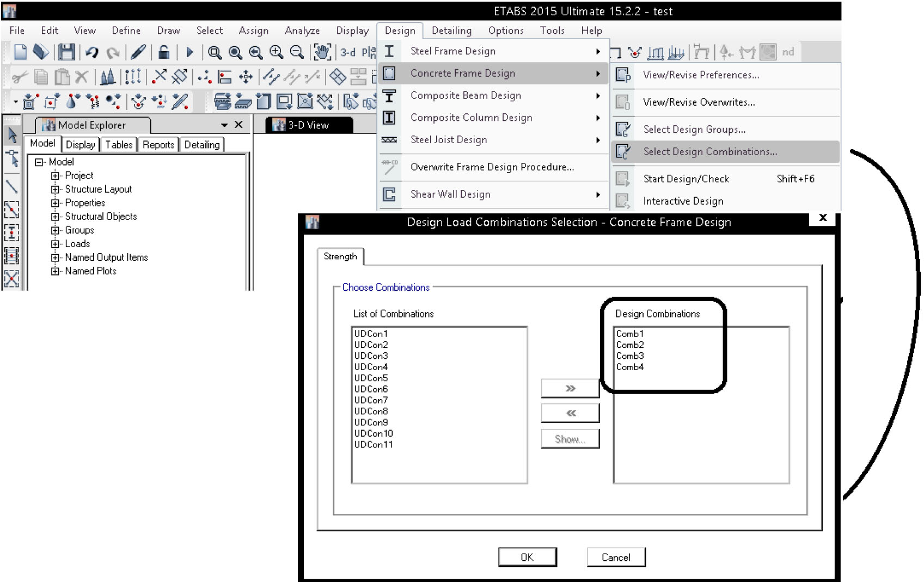924x582 pixels.
Task: Expand the Groups tree node
Action: coord(55,230)
